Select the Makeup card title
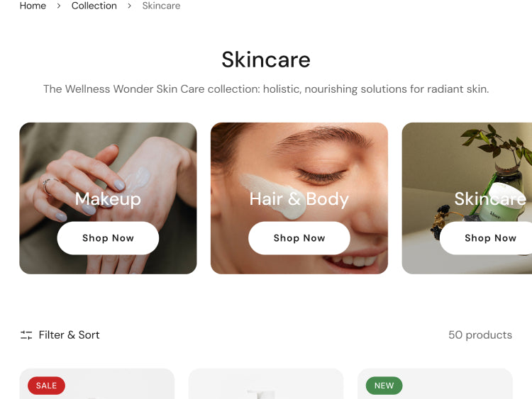This screenshot has width=532, height=399. pyautogui.click(x=108, y=198)
